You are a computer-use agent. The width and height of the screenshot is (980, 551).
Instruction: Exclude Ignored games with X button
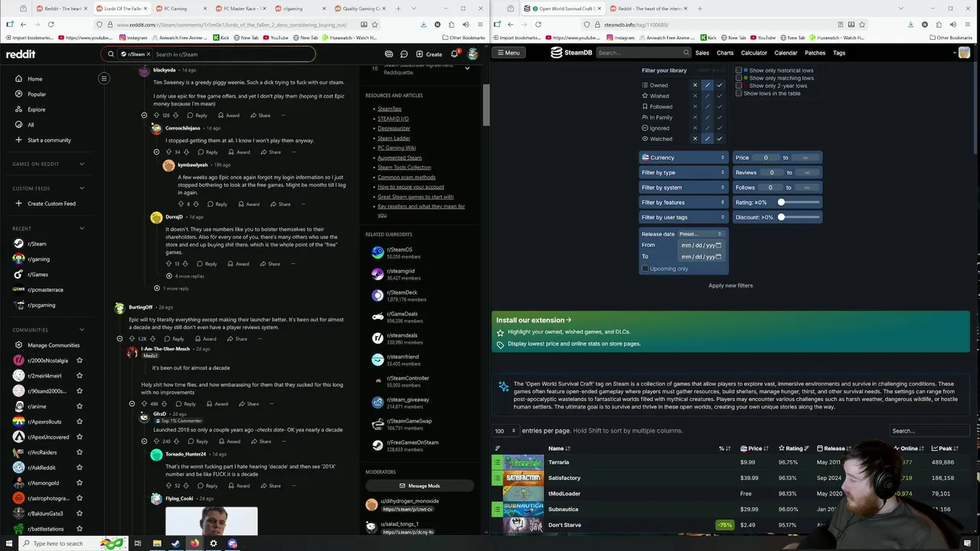[695, 128]
